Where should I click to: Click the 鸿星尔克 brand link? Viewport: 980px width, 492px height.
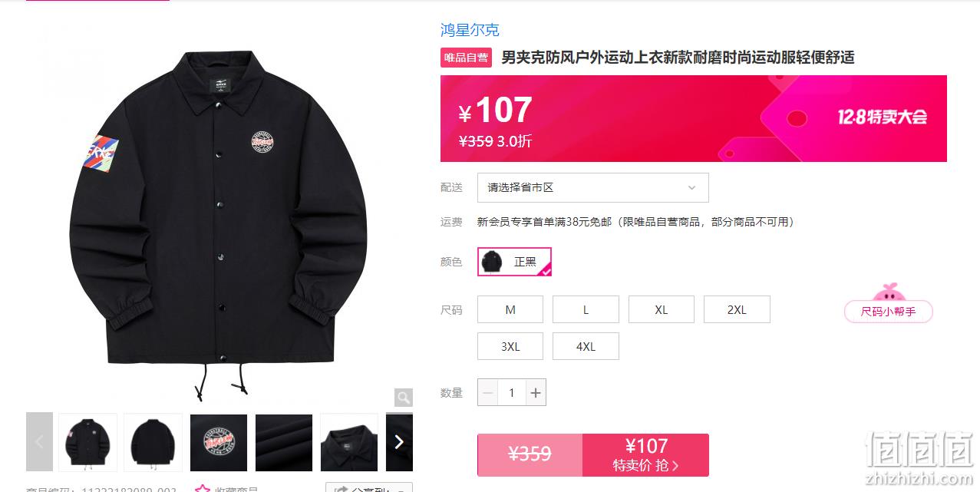[470, 30]
